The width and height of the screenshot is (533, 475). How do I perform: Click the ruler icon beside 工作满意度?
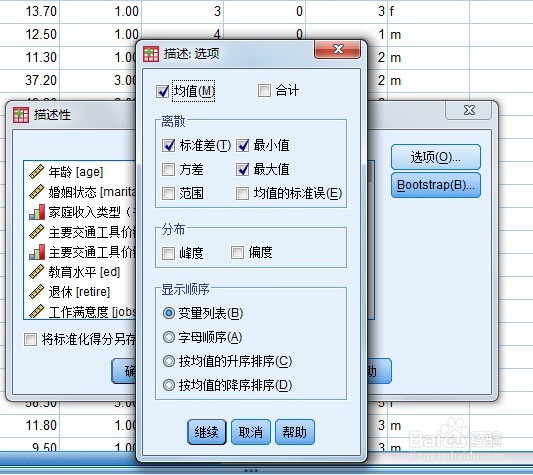pyautogui.click(x=37, y=311)
